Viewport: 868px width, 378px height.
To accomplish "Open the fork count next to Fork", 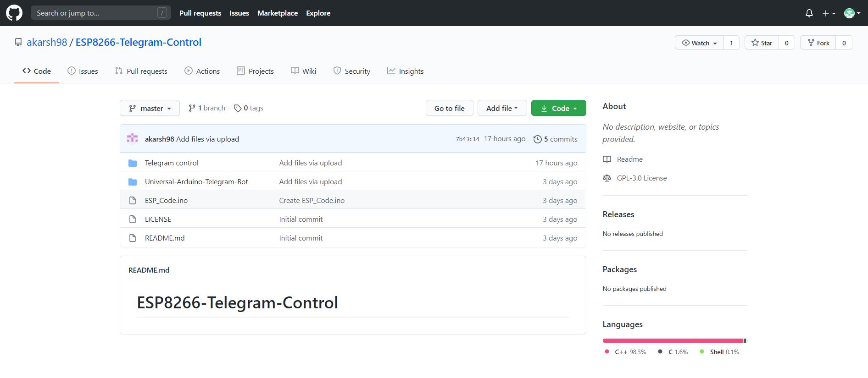I will 844,43.
